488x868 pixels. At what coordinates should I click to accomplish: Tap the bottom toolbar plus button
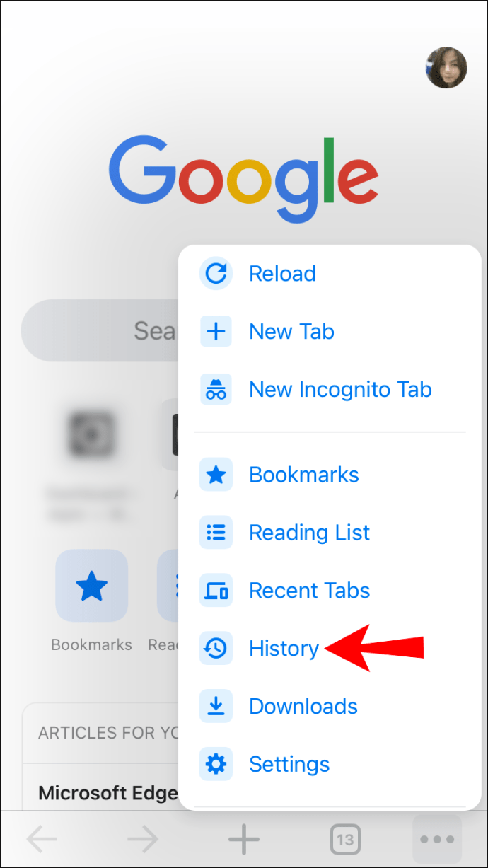point(244,840)
